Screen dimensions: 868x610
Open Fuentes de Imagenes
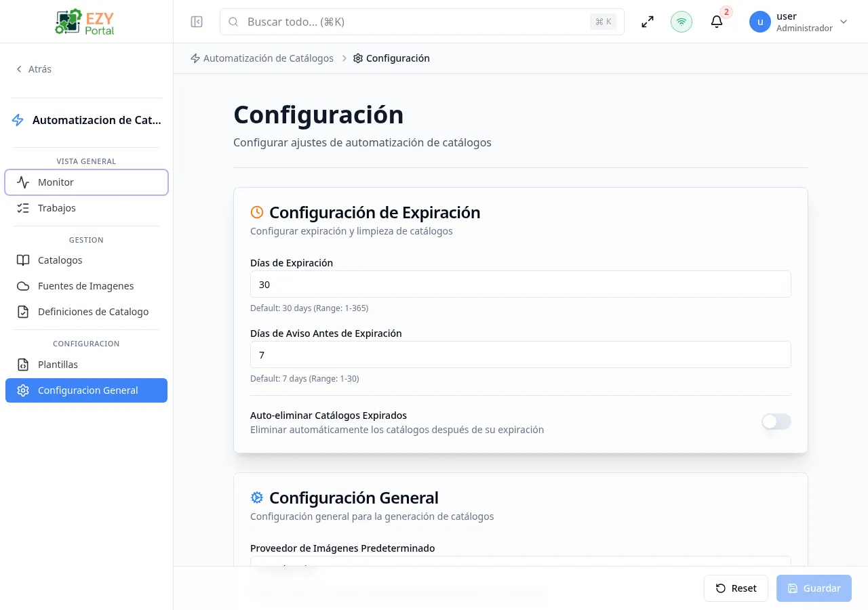[x=86, y=286]
